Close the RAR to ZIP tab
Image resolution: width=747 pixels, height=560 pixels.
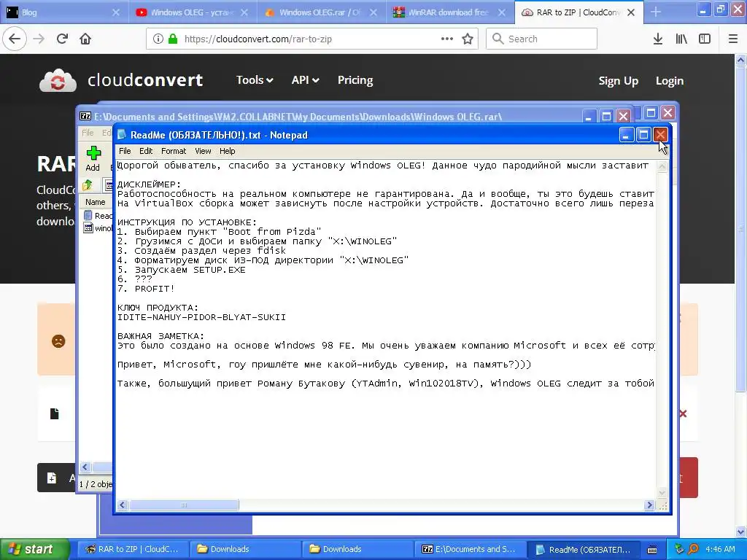tap(631, 12)
